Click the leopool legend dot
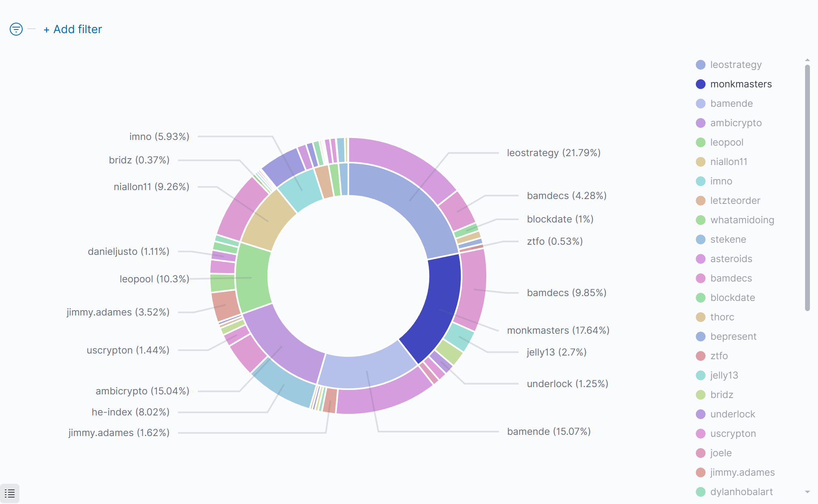Image resolution: width=818 pixels, height=504 pixels. [x=701, y=142]
